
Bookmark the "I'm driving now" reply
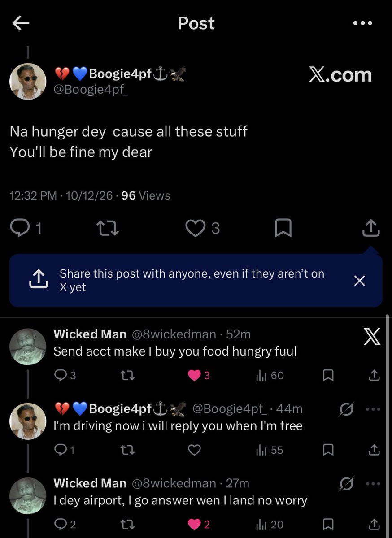pyautogui.click(x=328, y=450)
